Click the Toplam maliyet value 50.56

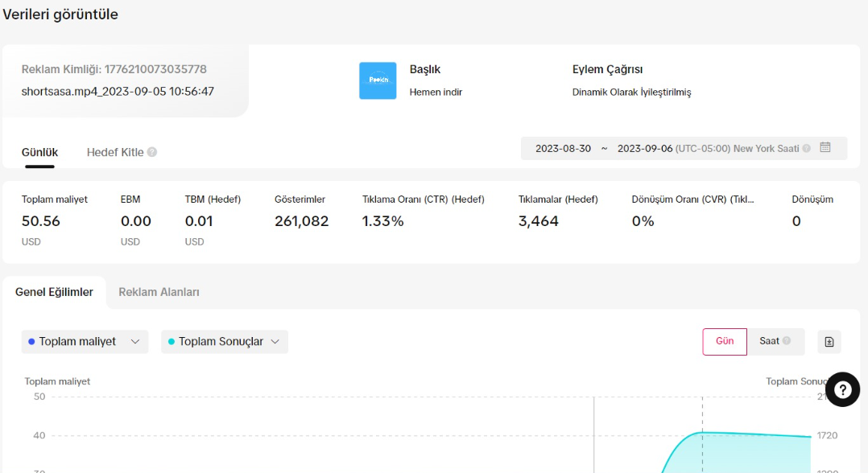coord(41,220)
